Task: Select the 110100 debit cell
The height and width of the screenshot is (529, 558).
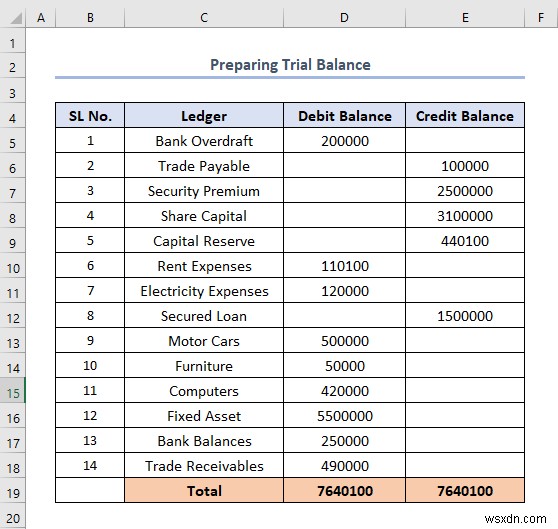Action: [x=344, y=265]
